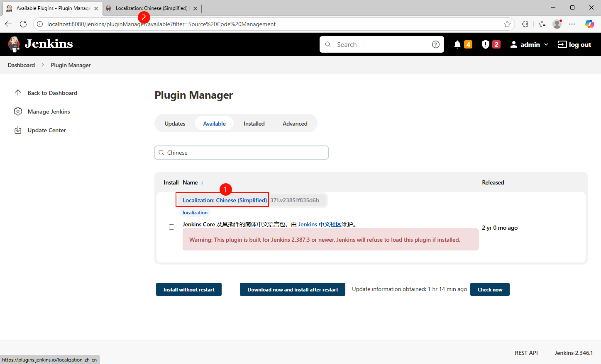Click the magnifier icon in plugin filter
The height and width of the screenshot is (364, 601).
(161, 153)
